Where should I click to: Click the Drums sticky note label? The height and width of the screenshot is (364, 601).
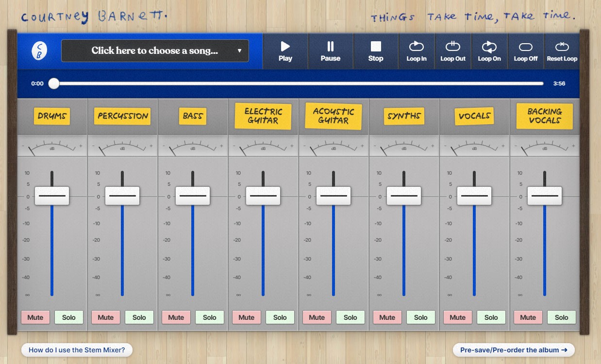(52, 116)
